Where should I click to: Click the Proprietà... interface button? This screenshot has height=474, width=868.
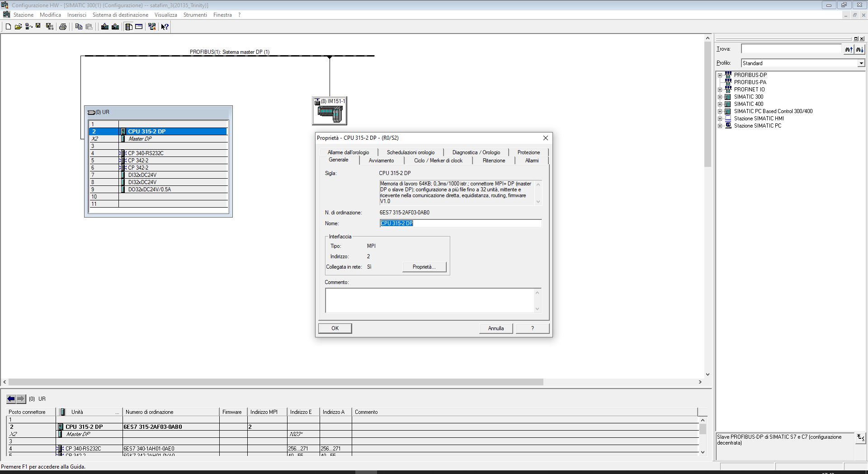[424, 267]
